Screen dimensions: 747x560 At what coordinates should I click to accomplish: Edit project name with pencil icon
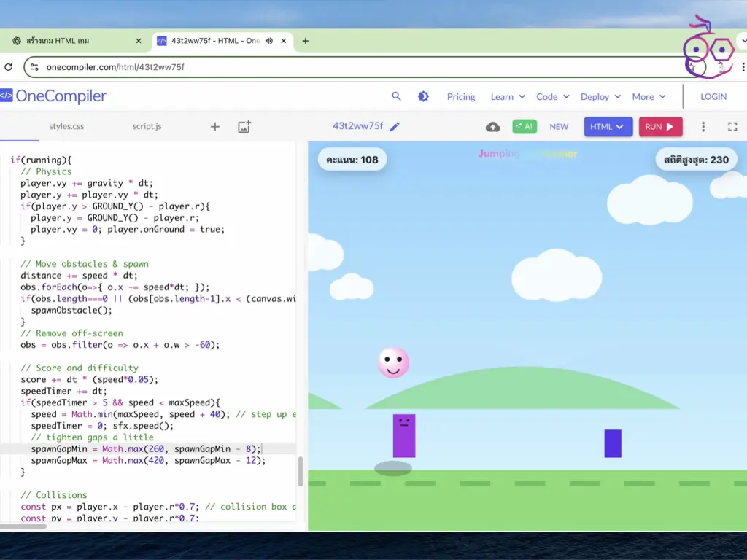point(395,127)
